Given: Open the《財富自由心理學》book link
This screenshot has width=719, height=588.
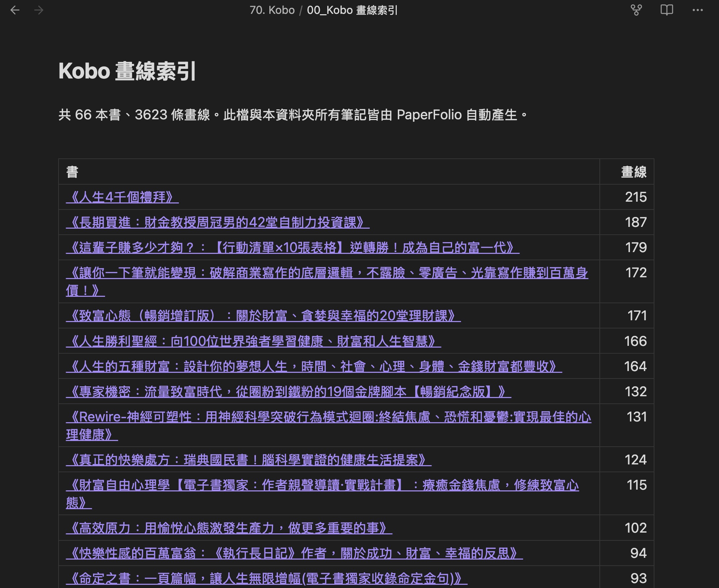Looking at the screenshot, I should (322, 494).
